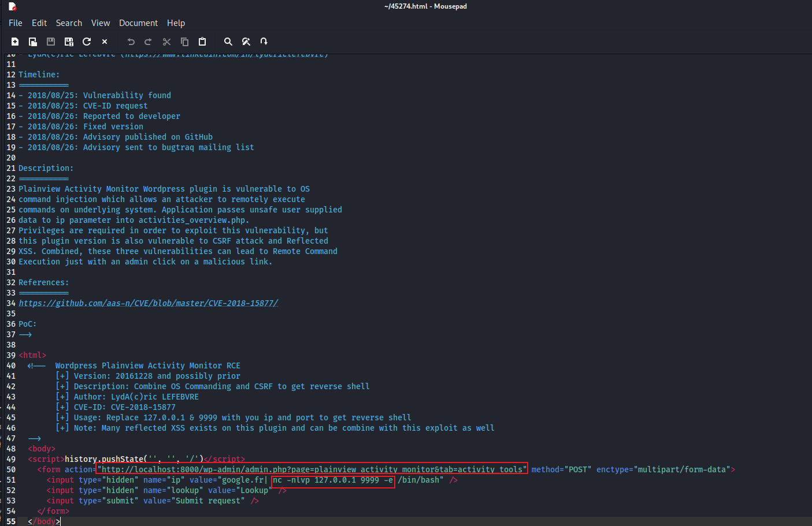The image size is (812, 526).
Task: Click the form action localhost:8000 URL
Action: point(312,469)
